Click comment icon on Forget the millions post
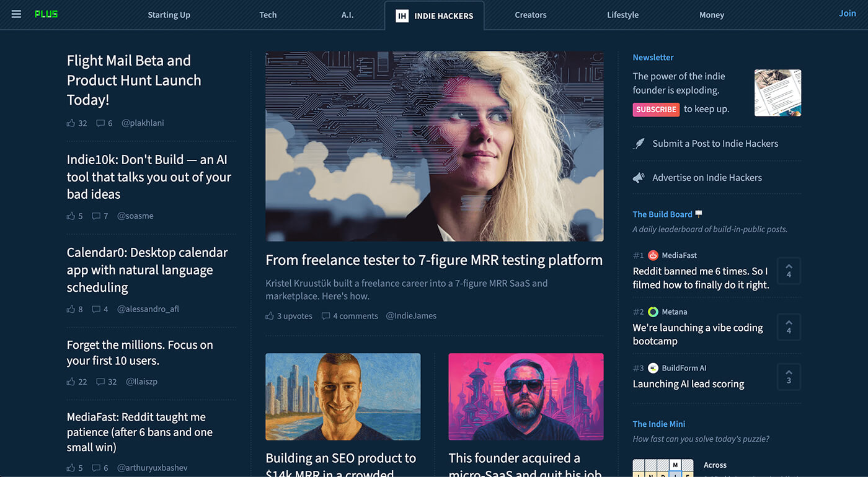 point(100,382)
